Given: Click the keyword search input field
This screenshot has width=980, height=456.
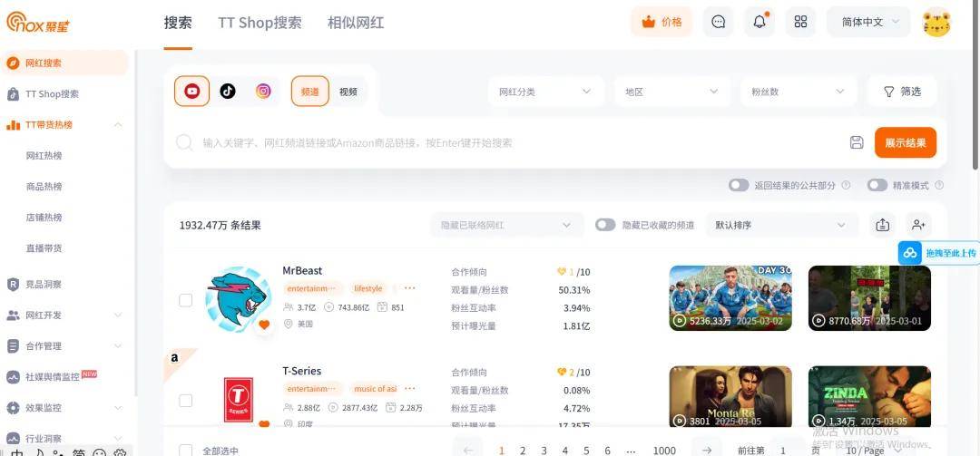Looking at the screenshot, I should 517,142.
